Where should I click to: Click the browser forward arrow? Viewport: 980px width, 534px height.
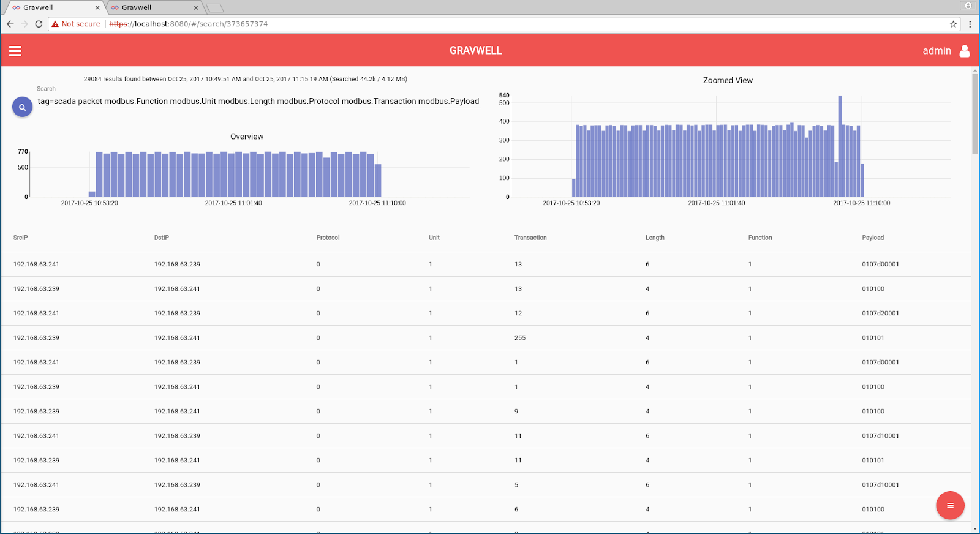[x=24, y=24]
